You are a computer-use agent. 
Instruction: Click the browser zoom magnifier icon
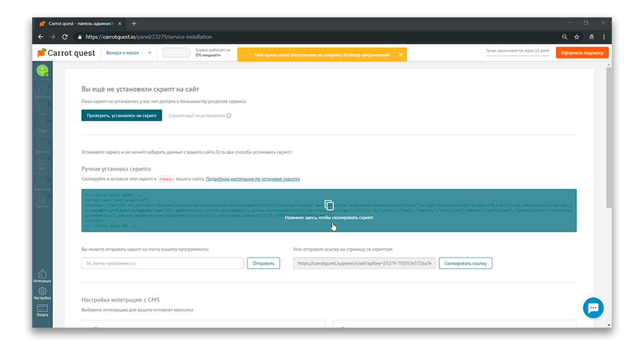[565, 37]
